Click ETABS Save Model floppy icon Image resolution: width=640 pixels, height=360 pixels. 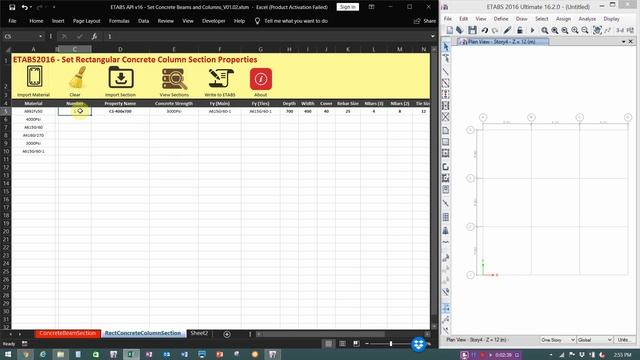472,30
